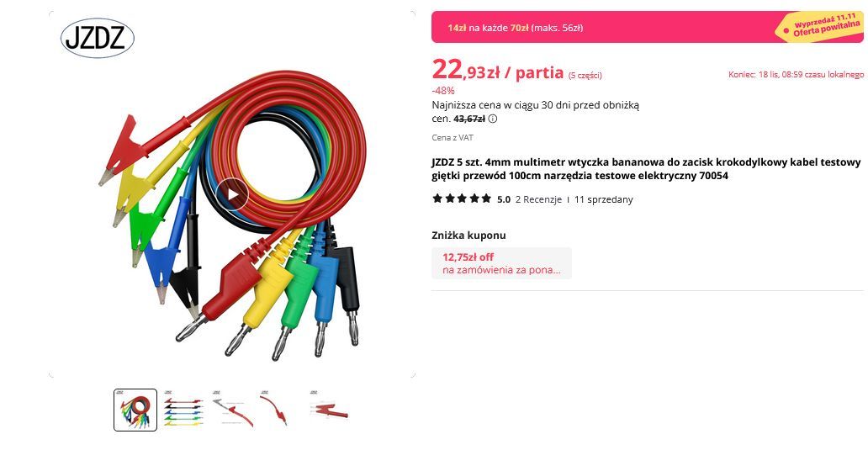Click the five-star rating icons
This screenshot has width=868, height=450.
point(462,199)
